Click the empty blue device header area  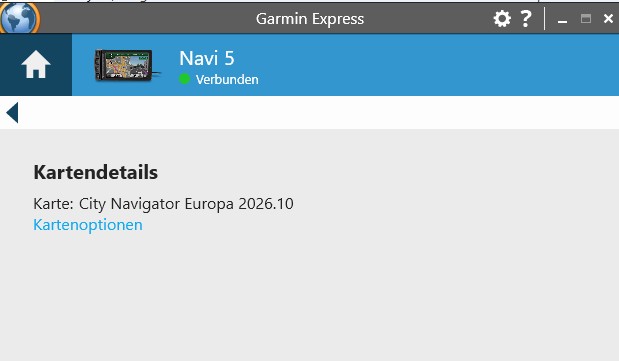tap(434, 65)
